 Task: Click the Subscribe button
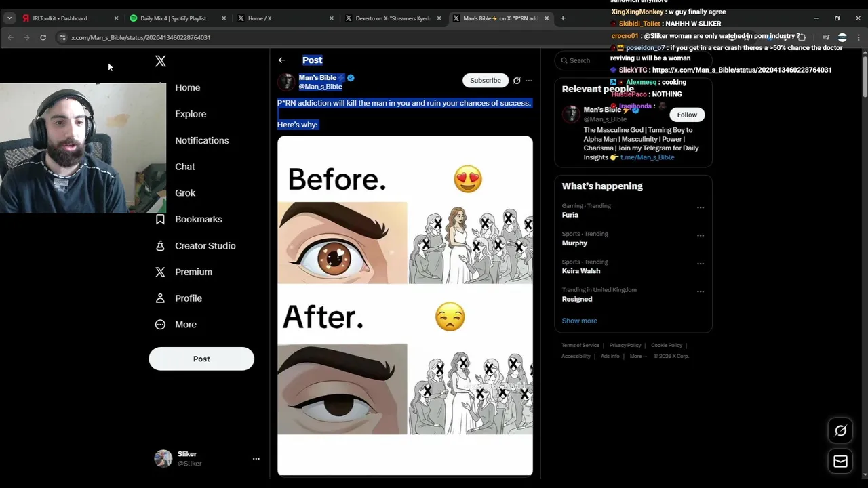[486, 81]
